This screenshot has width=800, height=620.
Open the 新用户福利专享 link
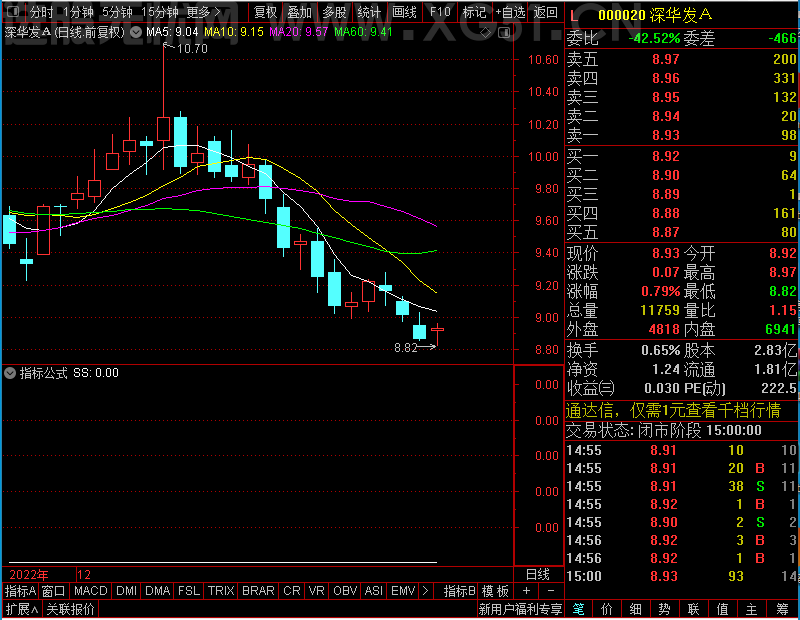click(520, 609)
